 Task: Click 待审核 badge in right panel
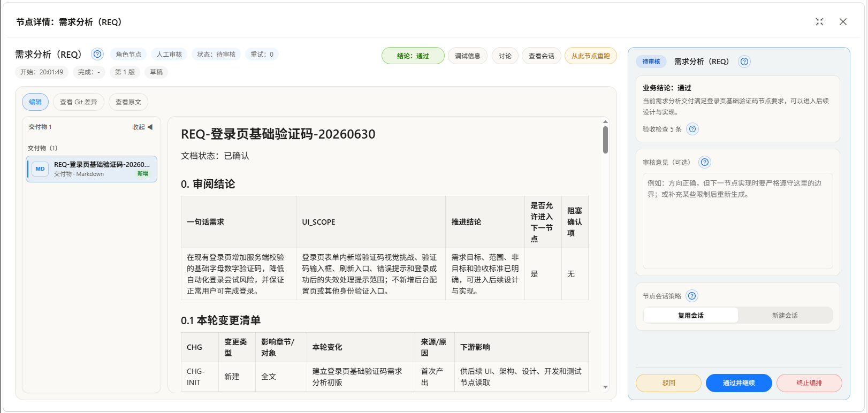click(651, 62)
